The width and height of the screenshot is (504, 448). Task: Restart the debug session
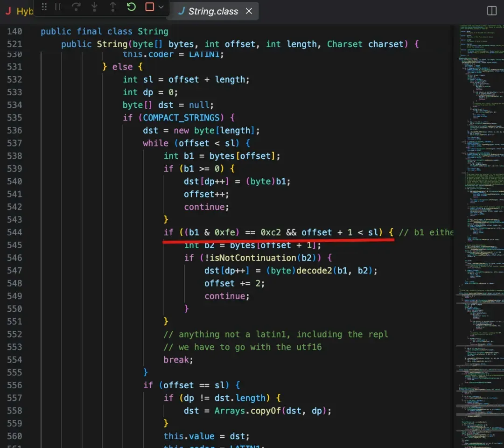131,7
